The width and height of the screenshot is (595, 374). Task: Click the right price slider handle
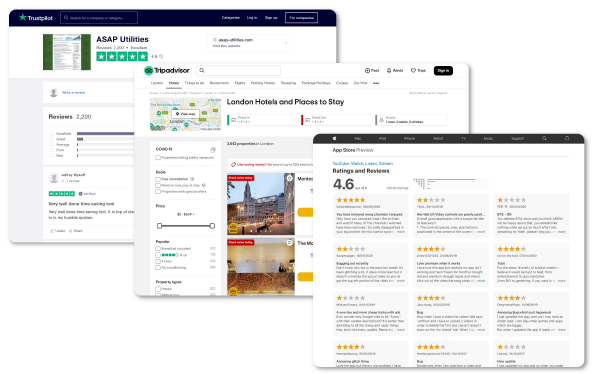212,226
